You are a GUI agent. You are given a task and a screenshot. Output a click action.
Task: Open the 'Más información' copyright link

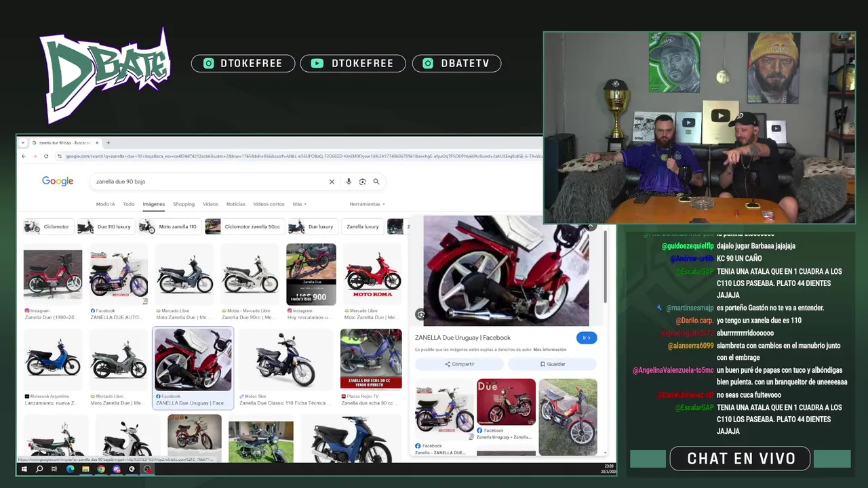point(549,350)
